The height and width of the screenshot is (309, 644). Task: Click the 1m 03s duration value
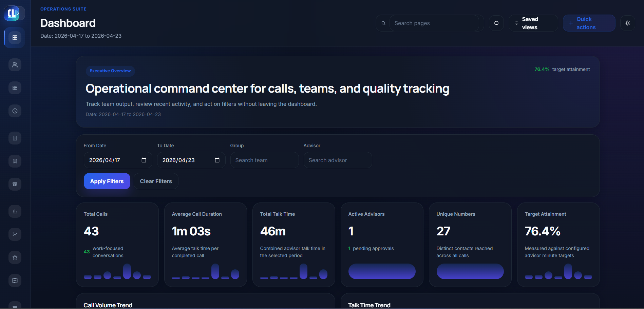[191, 231]
